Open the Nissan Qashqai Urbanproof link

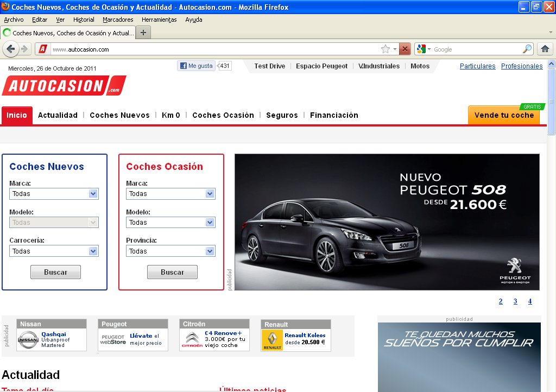click(56, 339)
